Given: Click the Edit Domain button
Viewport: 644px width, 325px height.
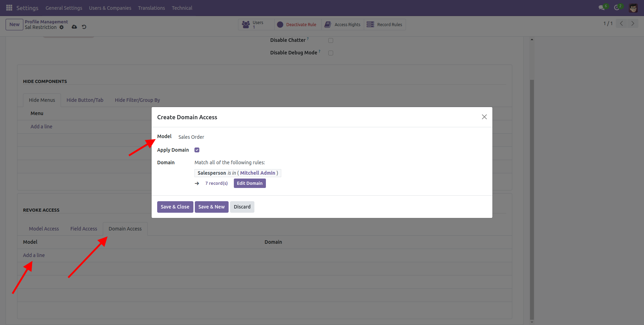Looking at the screenshot, I should pos(250,183).
